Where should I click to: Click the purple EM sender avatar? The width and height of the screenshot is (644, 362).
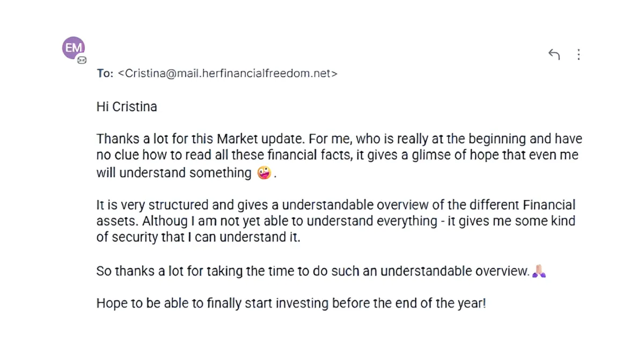(74, 48)
